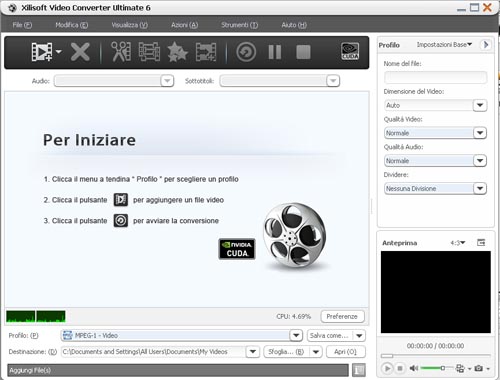The height and width of the screenshot is (380, 500).
Task: Select the Clip scissors tool
Action: 121,52
